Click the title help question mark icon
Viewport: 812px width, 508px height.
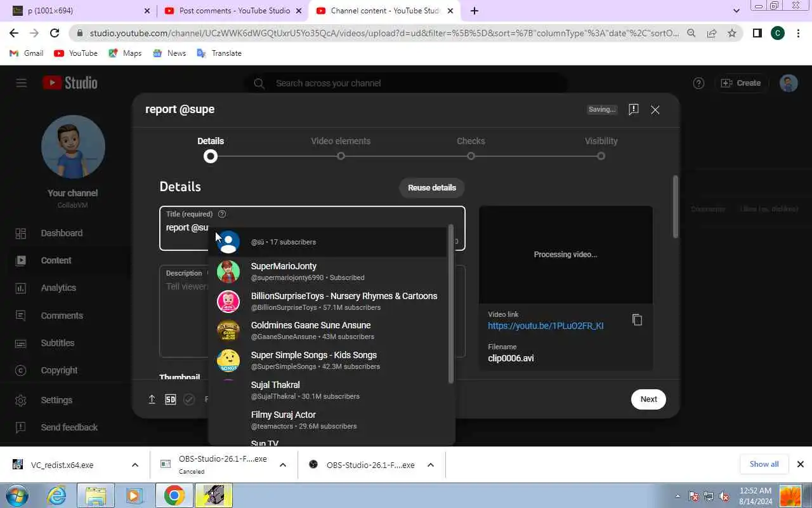222,214
